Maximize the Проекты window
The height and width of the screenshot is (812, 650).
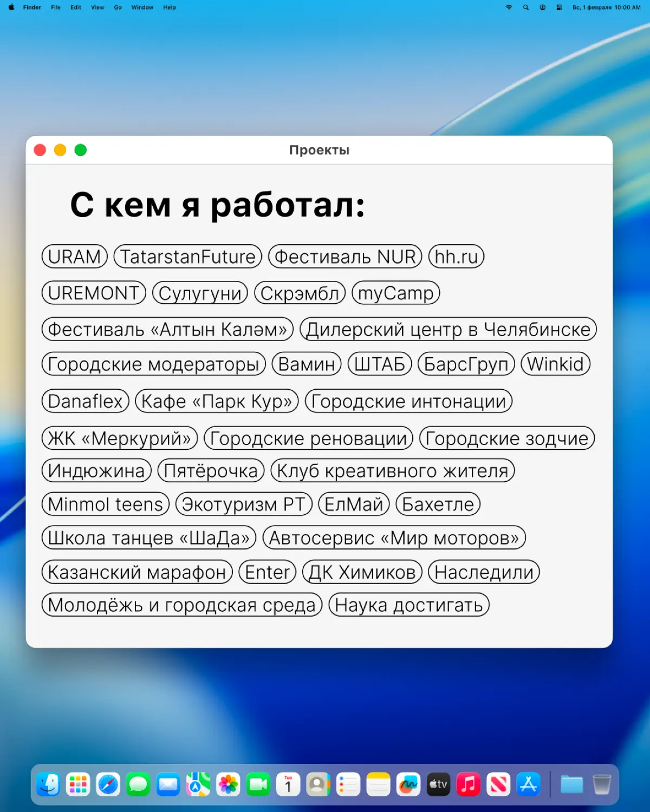point(81,150)
